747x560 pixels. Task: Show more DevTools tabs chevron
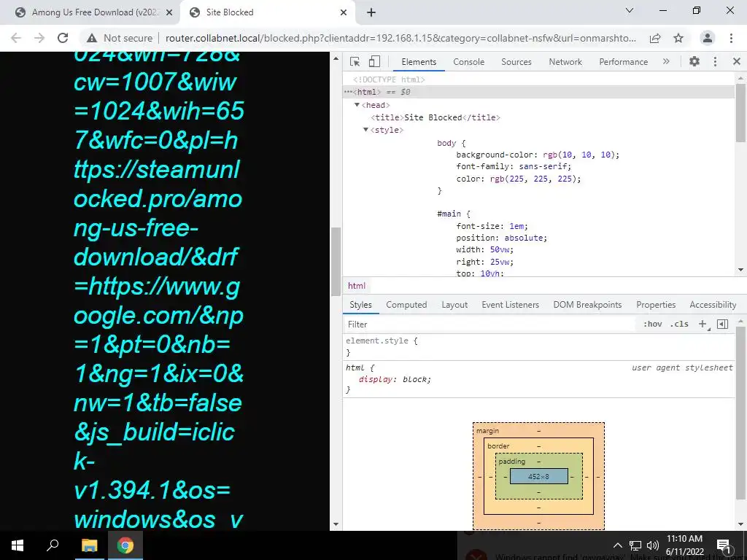coord(666,61)
